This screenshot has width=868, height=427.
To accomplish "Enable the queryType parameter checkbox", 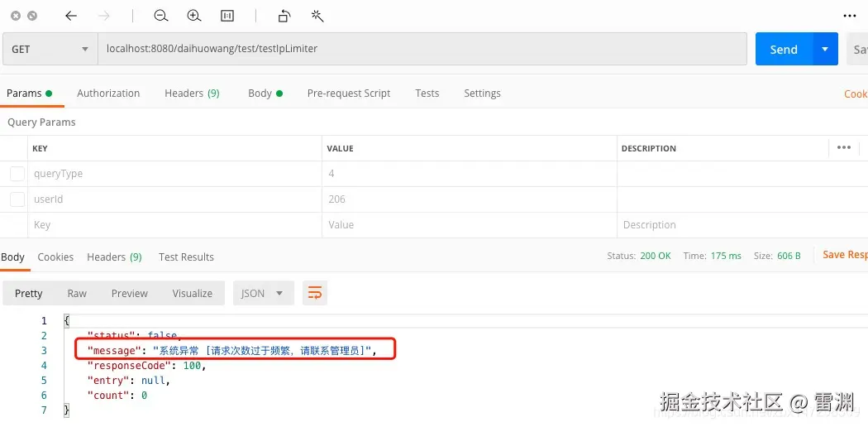I will 17,174.
